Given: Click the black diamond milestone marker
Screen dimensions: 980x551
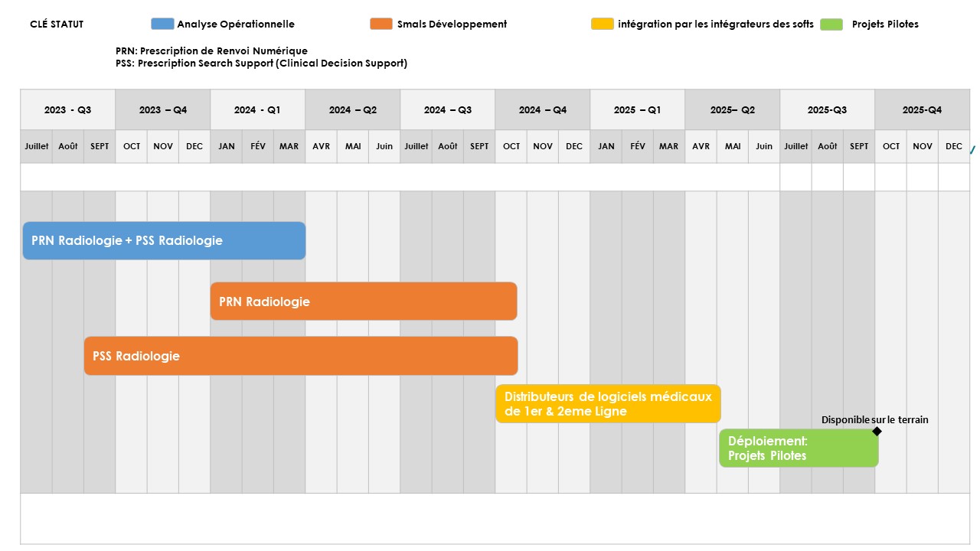Looking at the screenshot, I should coord(877,432).
